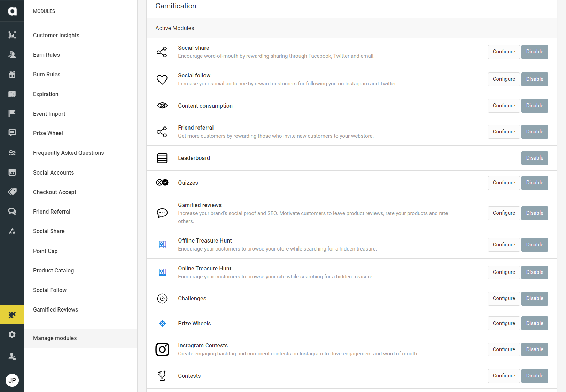Configure Instagram Contests module
The width and height of the screenshot is (566, 392).
(504, 349)
